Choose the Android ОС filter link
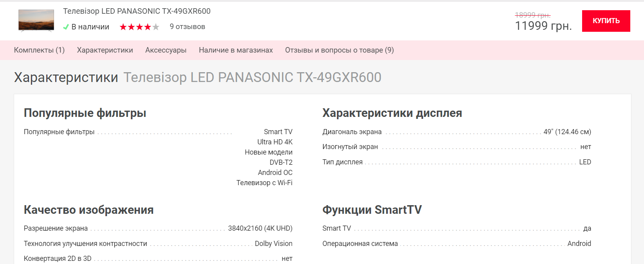644x264 pixels. pyautogui.click(x=275, y=173)
